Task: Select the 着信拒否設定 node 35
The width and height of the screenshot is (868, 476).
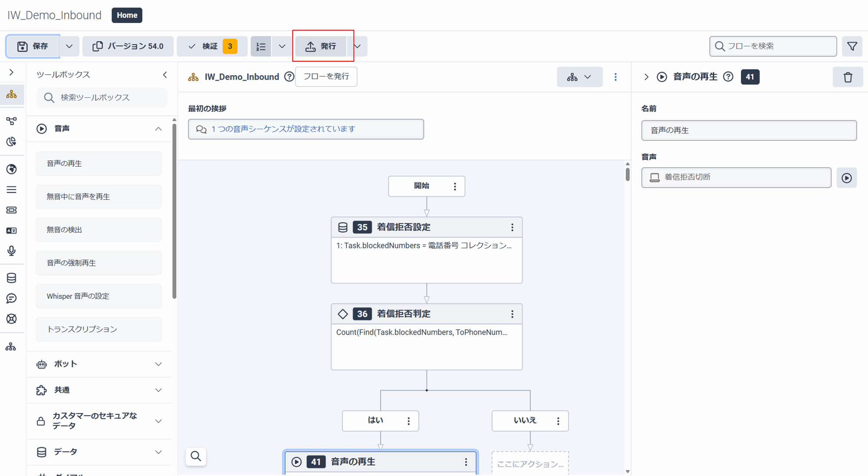Action: [x=427, y=250]
